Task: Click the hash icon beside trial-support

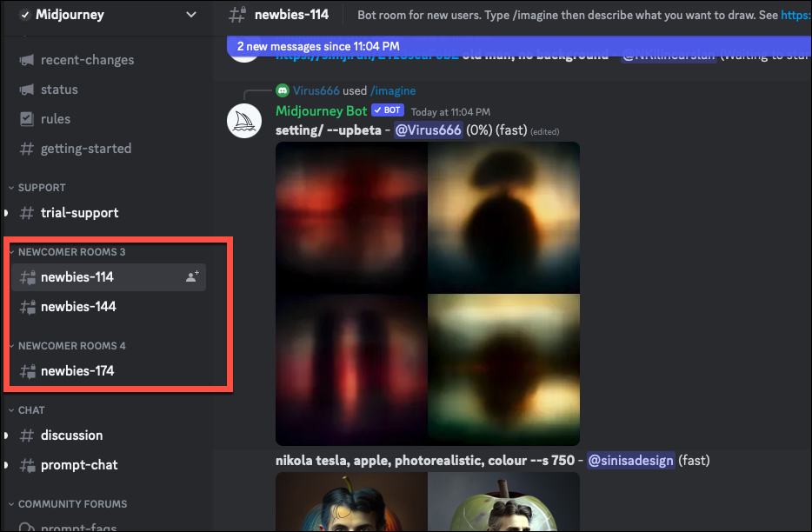Action: click(27, 213)
